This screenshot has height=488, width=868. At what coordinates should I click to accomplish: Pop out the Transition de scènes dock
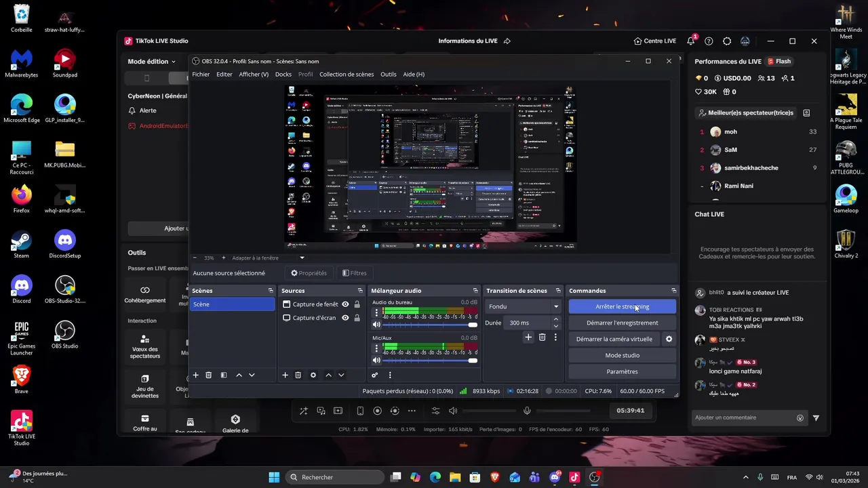[x=558, y=291]
